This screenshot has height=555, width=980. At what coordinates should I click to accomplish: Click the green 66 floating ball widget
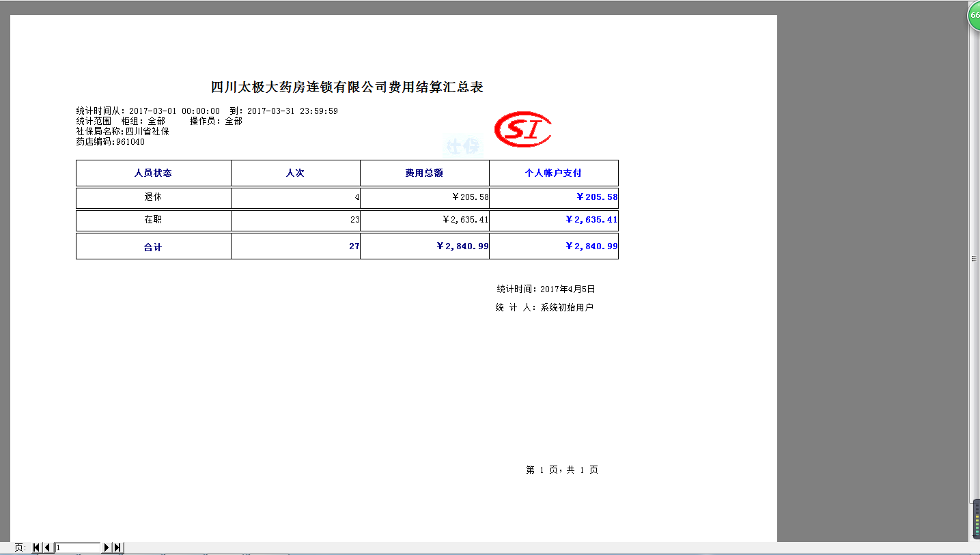[975, 15]
